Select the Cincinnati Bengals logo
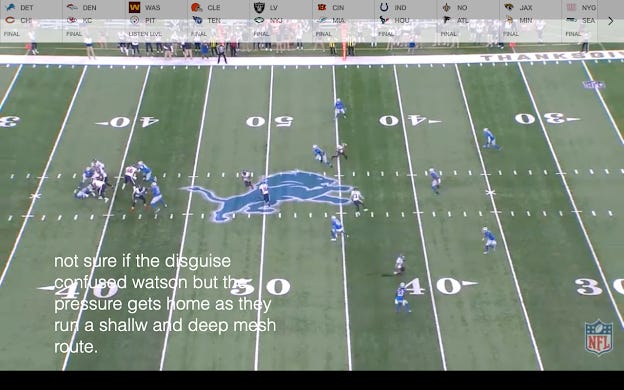Image resolution: width=624 pixels, height=390 pixels. click(322, 7)
